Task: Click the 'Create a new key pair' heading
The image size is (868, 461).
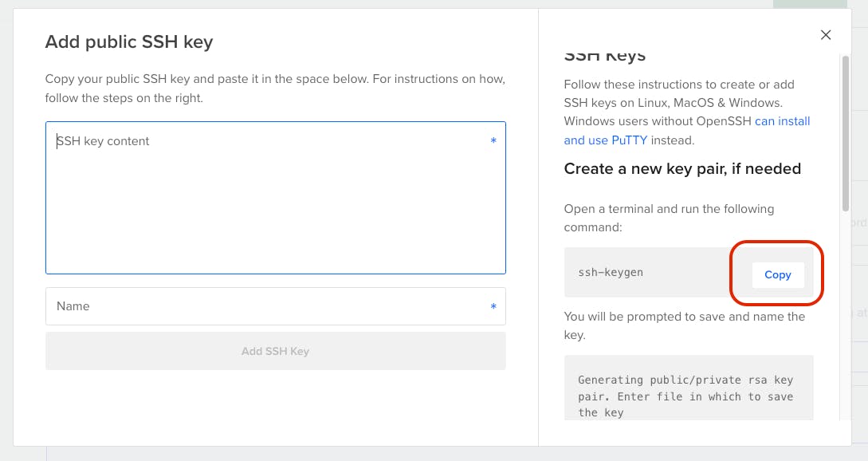Action: [x=682, y=168]
